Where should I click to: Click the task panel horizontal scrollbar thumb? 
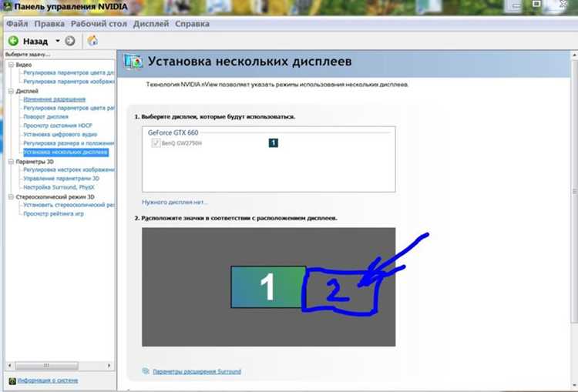tap(46, 366)
